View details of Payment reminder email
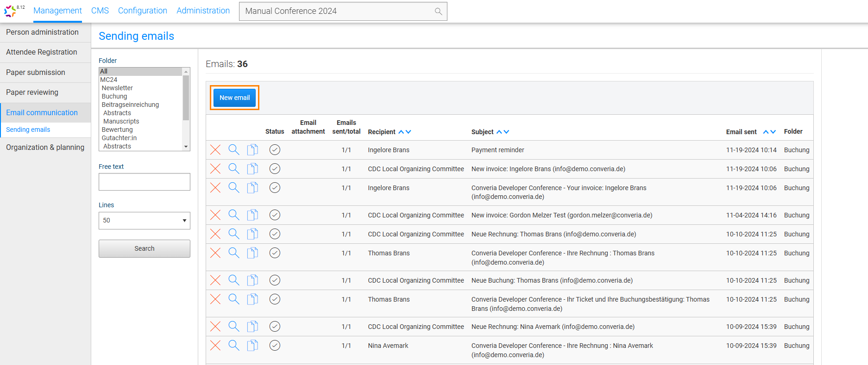Screen dimensions: 868x365 point(234,150)
